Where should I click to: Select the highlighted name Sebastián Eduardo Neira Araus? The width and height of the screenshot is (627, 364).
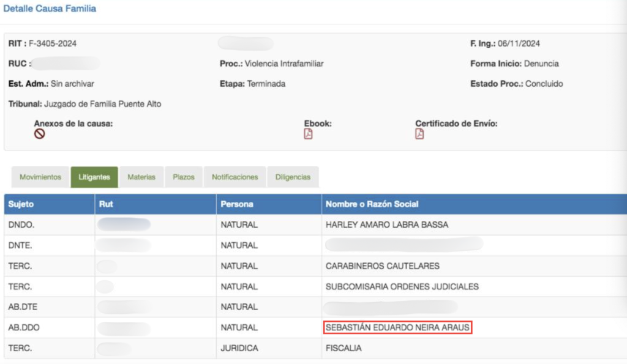pos(398,328)
